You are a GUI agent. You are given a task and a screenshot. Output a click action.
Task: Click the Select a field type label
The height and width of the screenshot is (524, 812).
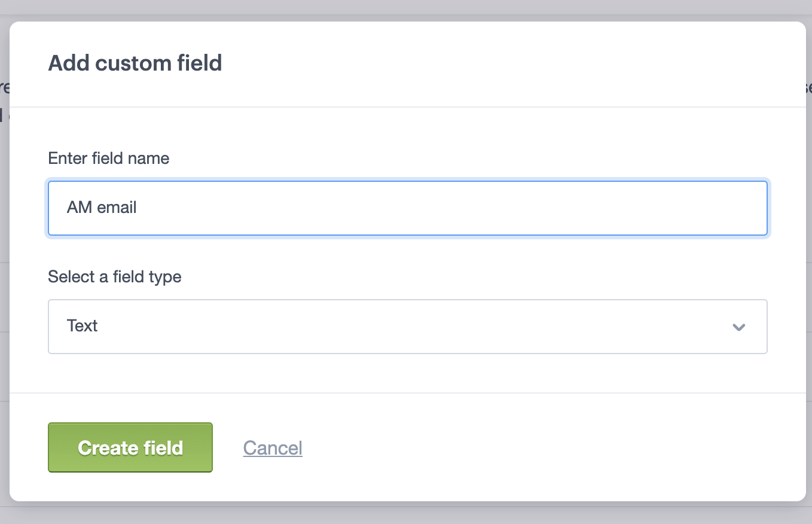115,276
